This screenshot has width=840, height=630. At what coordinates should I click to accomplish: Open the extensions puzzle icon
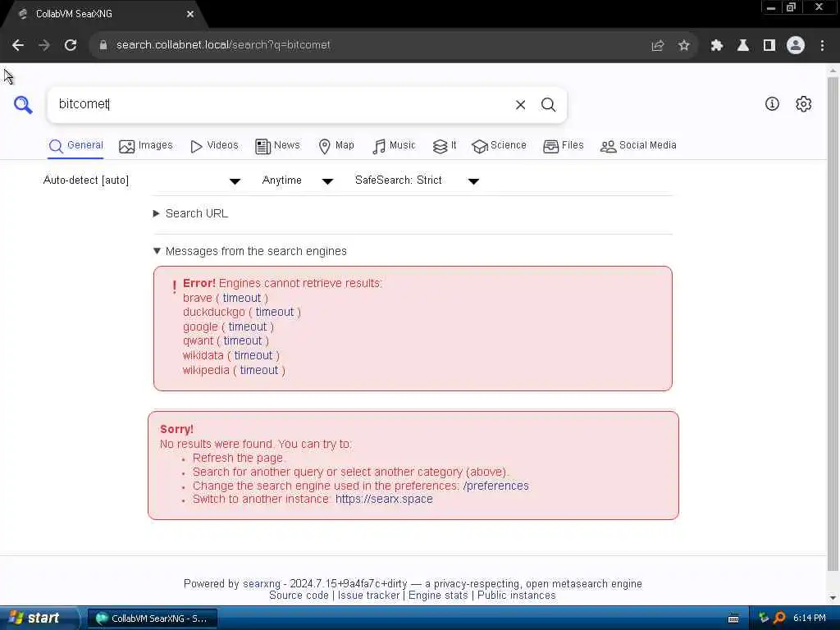click(x=717, y=46)
